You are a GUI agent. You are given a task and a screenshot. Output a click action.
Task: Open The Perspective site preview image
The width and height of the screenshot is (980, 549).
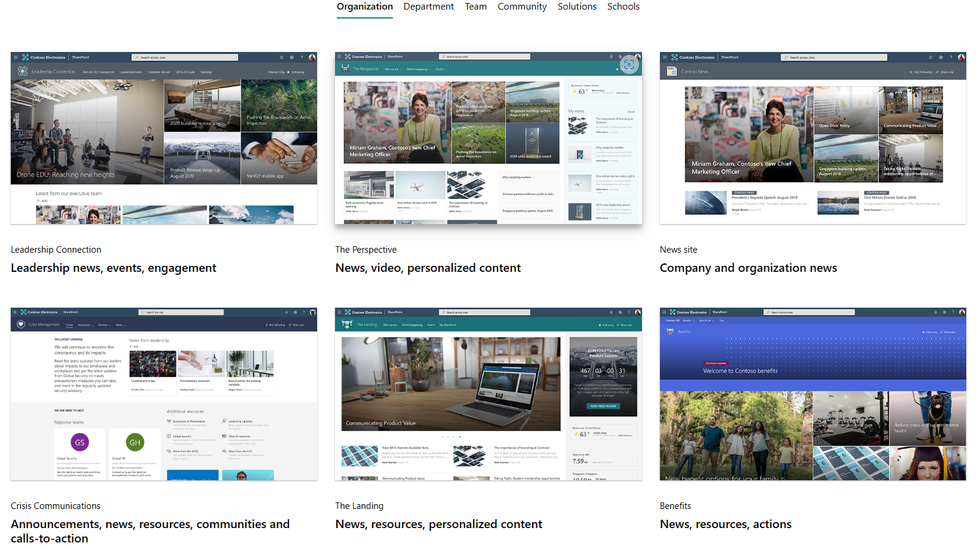489,138
